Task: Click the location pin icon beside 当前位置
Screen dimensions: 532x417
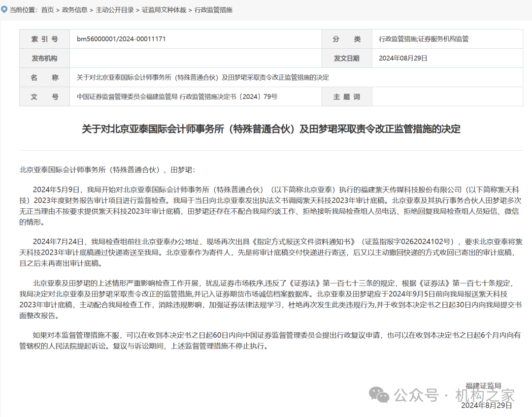Action: tap(4, 9)
